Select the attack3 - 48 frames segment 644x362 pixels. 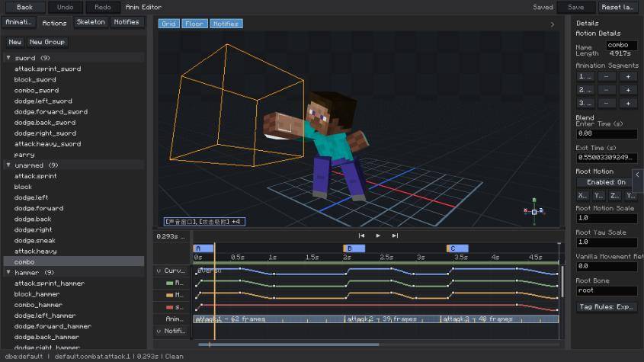coord(500,319)
